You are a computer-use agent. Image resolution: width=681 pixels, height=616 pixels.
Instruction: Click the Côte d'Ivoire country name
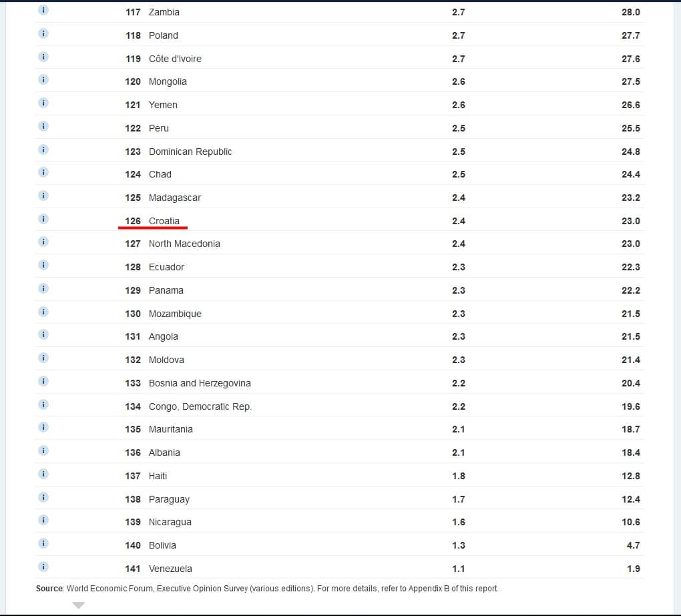click(175, 59)
